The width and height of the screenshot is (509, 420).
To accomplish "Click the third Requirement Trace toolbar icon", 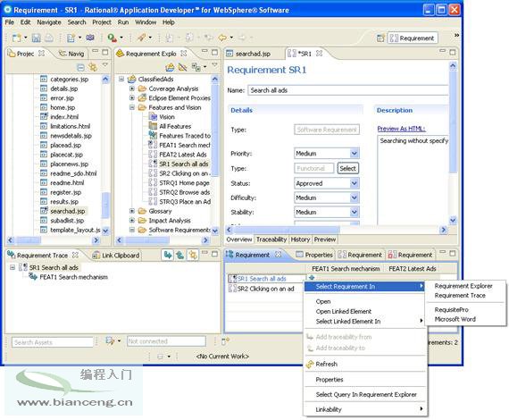I will pyautogui.click(x=193, y=255).
